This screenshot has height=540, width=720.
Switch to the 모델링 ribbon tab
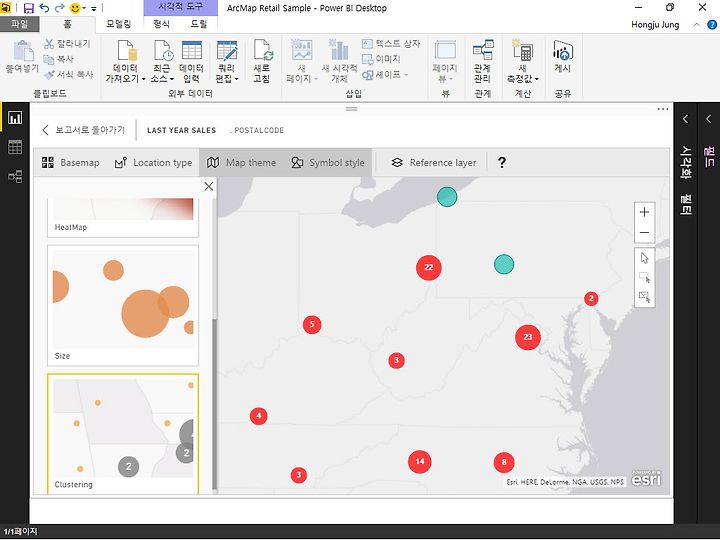click(x=119, y=24)
